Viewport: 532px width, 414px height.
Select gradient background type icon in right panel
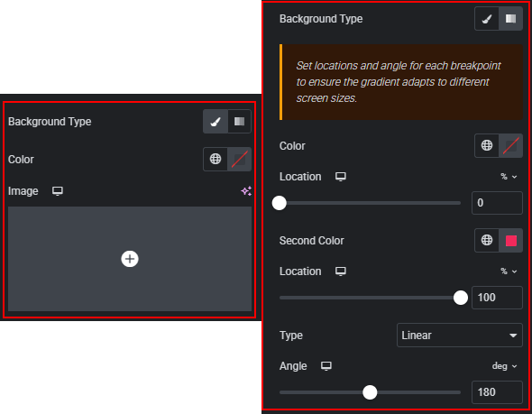coord(511,19)
